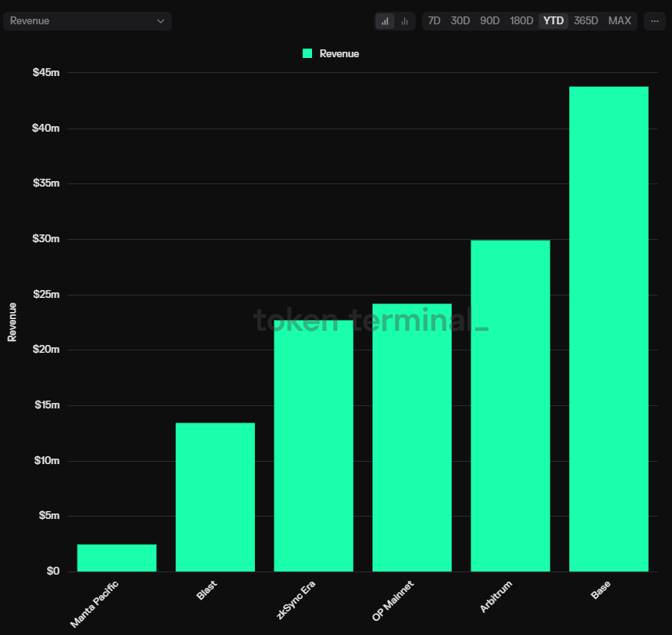This screenshot has height=635, width=672.
Task: Switch to the 180D time range
Action: point(521,21)
